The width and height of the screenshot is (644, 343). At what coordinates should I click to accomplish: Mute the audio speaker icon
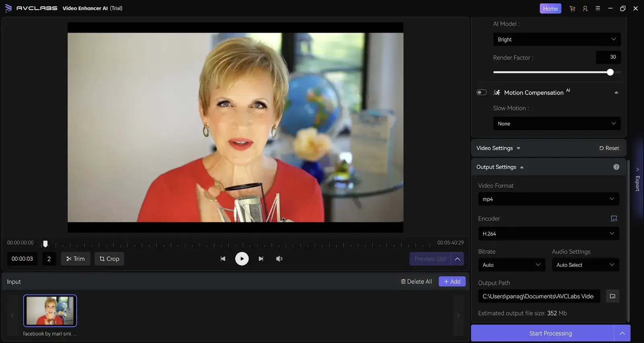coord(279,259)
